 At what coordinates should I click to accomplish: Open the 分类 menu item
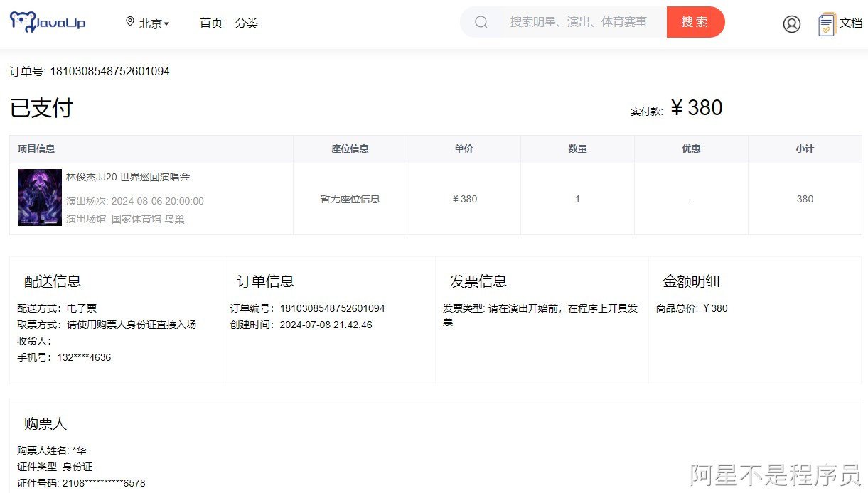[247, 23]
